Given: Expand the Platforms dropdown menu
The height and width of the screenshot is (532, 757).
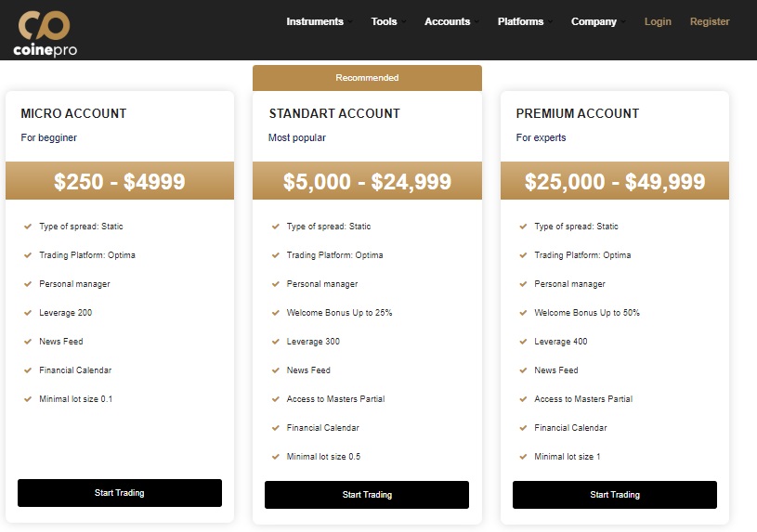Looking at the screenshot, I should (525, 21).
